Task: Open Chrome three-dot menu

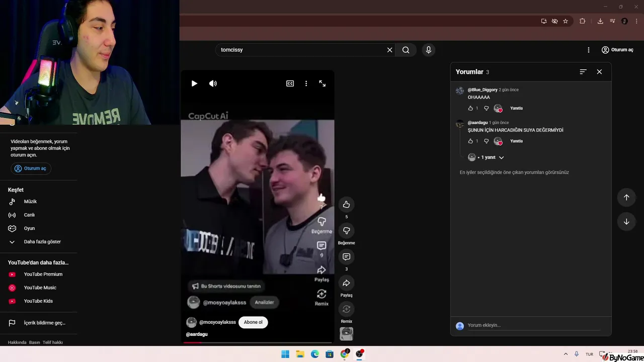Action: click(x=636, y=21)
